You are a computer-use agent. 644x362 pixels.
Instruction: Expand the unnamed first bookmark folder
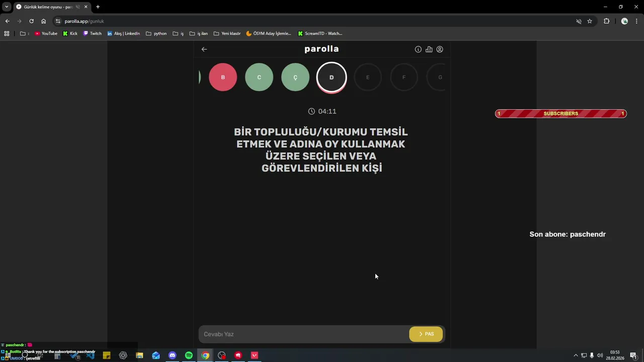coord(24,34)
